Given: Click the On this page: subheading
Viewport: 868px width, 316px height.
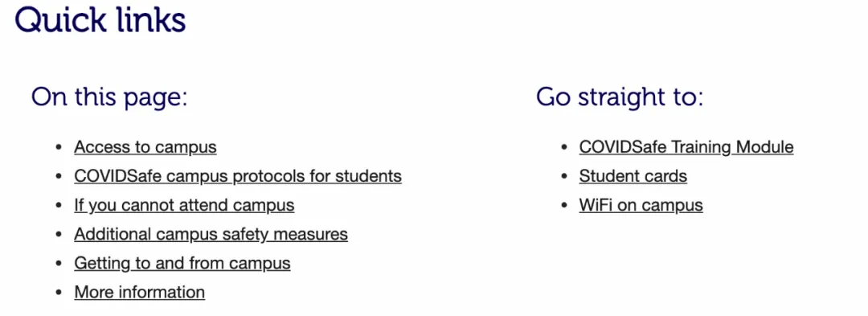Looking at the screenshot, I should coord(109,97).
